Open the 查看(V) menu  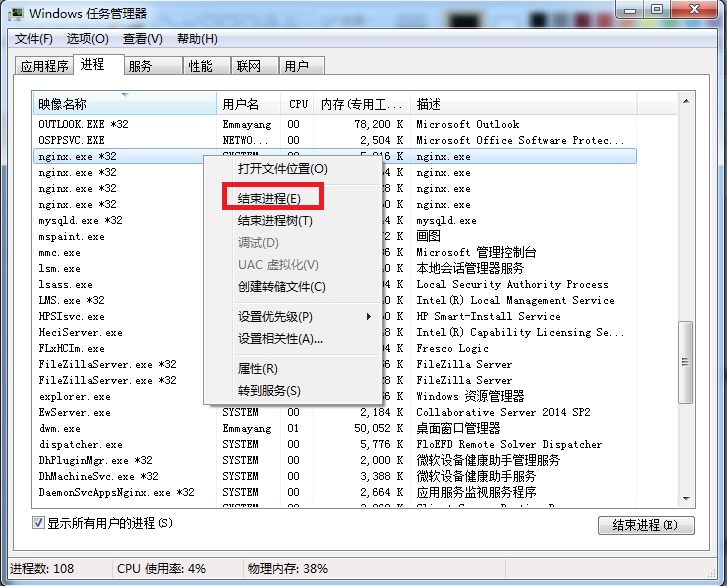click(x=142, y=39)
